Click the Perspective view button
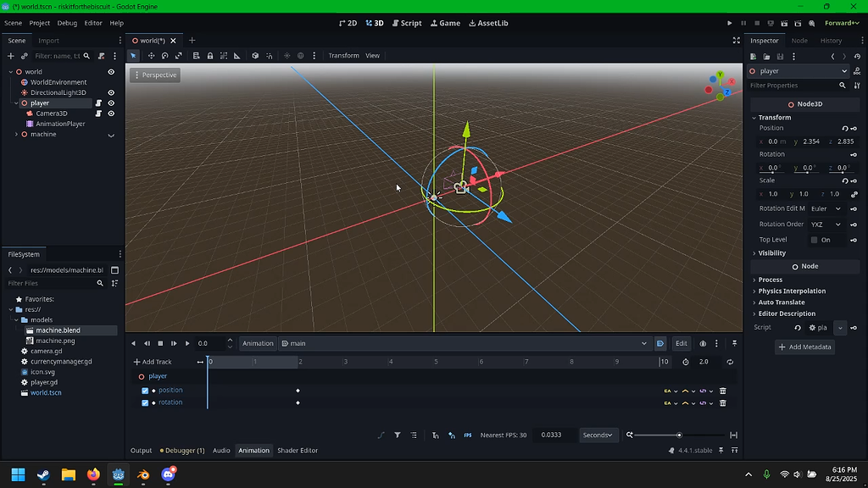868x488 pixels. click(155, 75)
